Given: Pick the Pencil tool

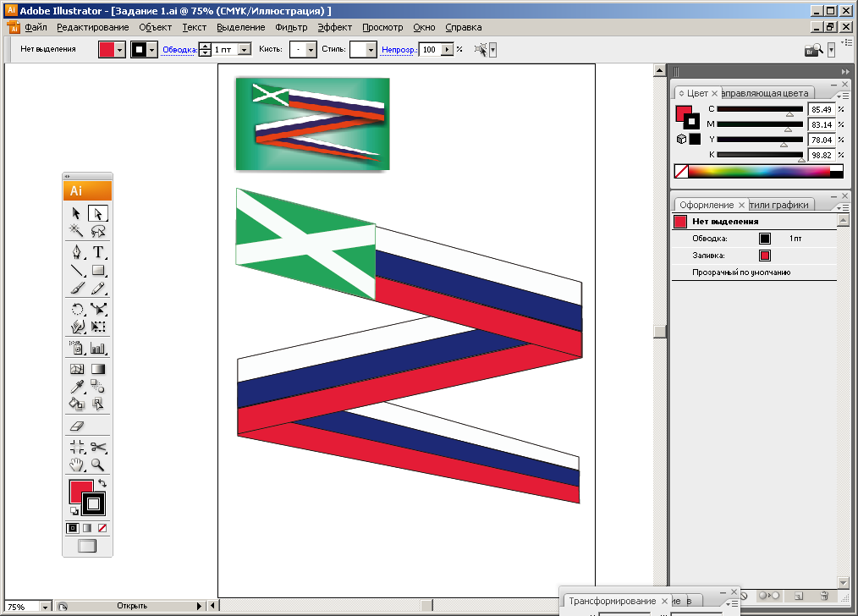Looking at the screenshot, I should pos(98,288).
